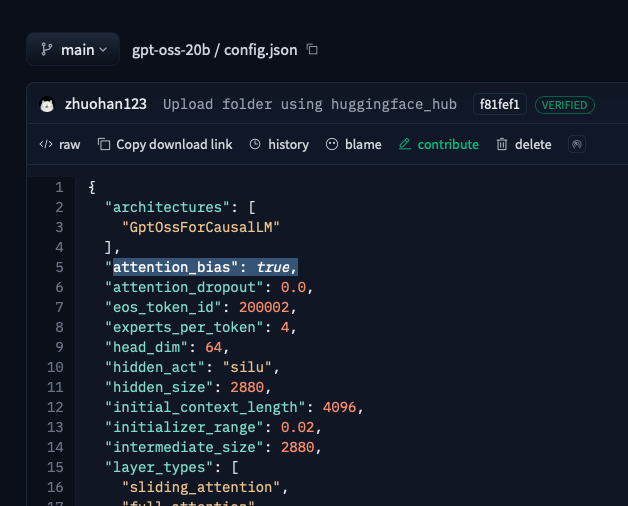The width and height of the screenshot is (628, 506).
Task: Click the 200002 value
Action: (x=264, y=307)
